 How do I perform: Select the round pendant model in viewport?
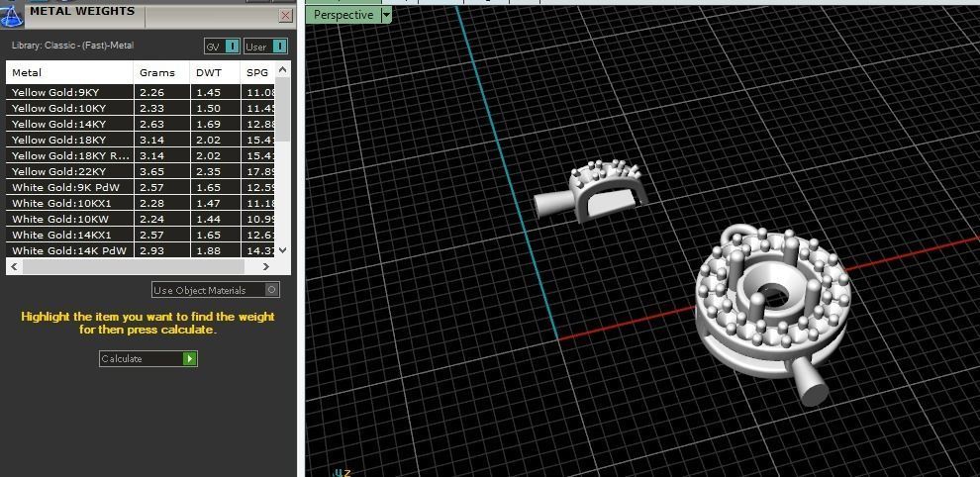coord(772,313)
